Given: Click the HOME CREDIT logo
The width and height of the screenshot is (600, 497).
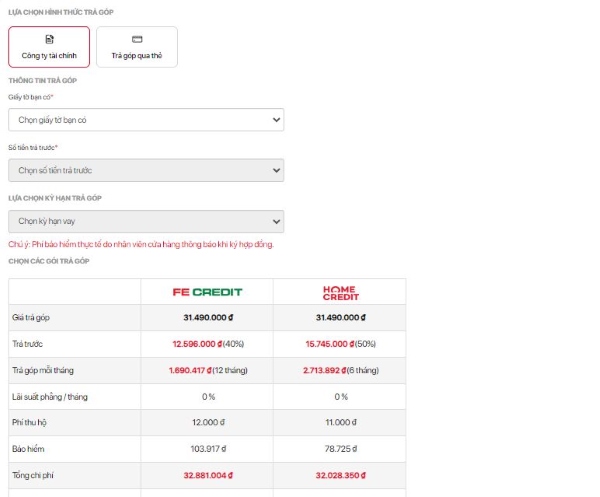Looking at the screenshot, I should [x=340, y=292].
